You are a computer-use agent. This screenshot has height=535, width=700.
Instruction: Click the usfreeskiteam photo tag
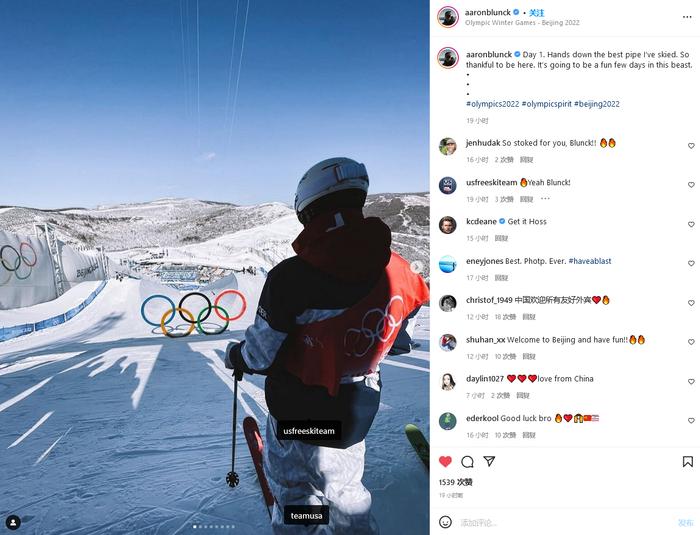point(309,431)
